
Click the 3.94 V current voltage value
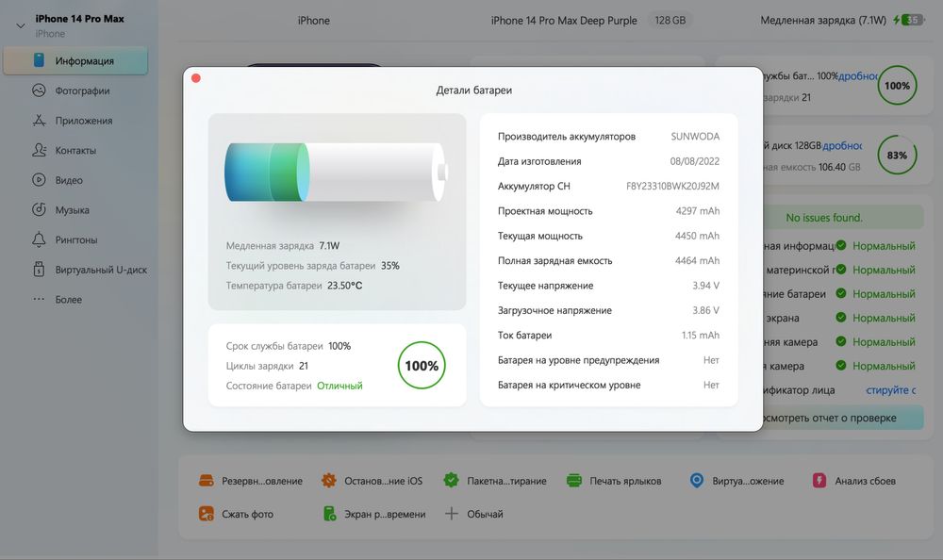tap(705, 285)
